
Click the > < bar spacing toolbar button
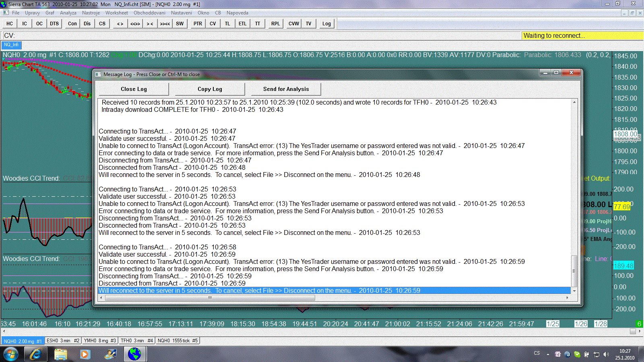click(x=150, y=24)
